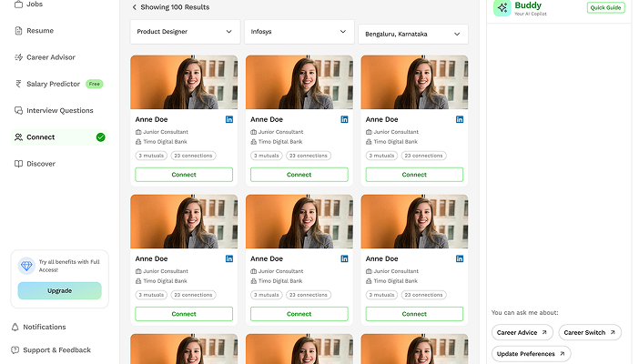Connect with second-row right Anne Doe card
The width and height of the screenshot is (639, 364).
[x=414, y=314]
